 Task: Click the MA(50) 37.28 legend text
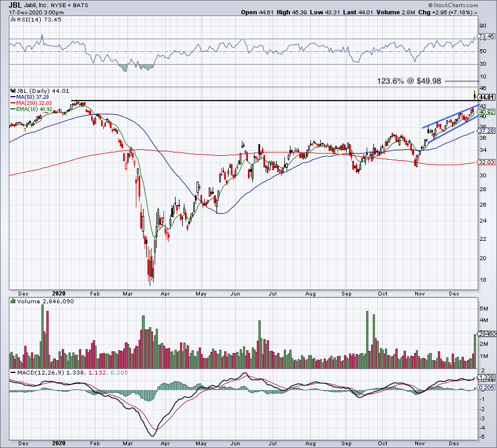pos(33,97)
